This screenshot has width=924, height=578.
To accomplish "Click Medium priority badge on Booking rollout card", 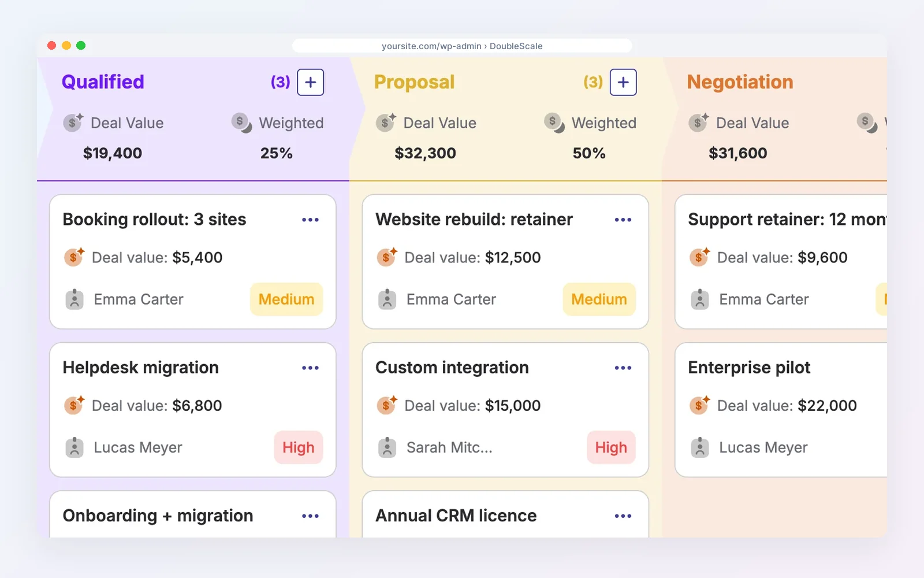I will click(x=286, y=299).
